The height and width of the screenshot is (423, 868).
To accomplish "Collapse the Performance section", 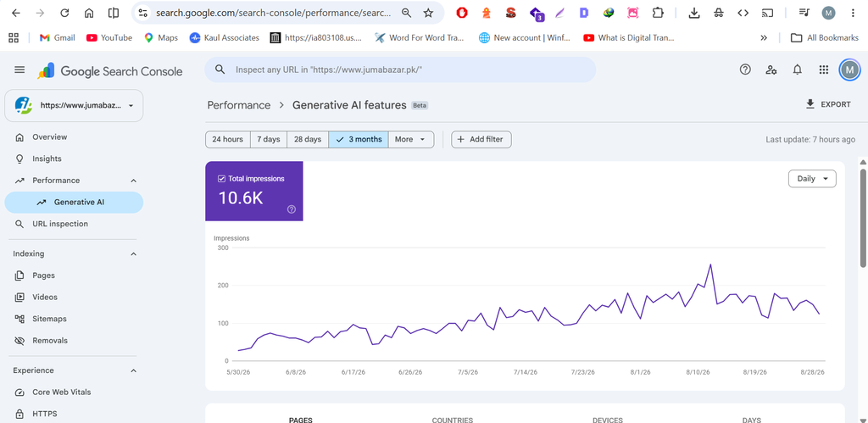I will pyautogui.click(x=133, y=181).
